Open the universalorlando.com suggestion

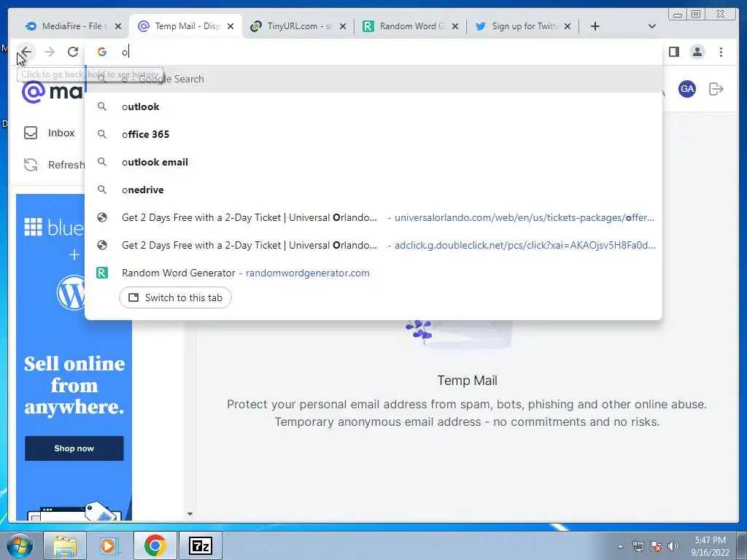tap(373, 217)
